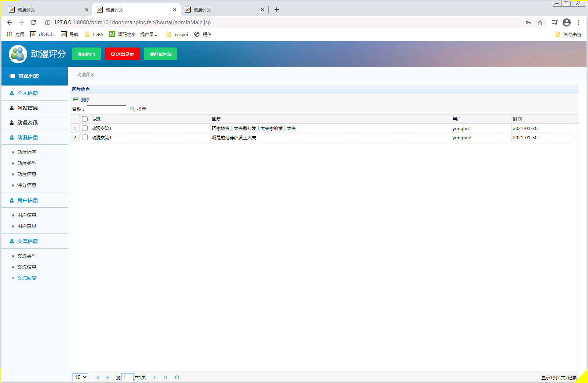588x383 pixels.
Task: Open 动漫信息 child submenu item
Action: [27, 174]
